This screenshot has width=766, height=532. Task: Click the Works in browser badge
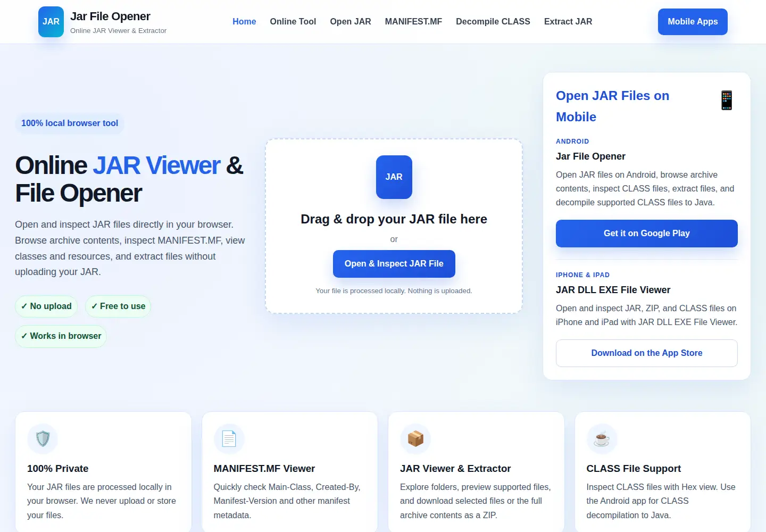pyautogui.click(x=61, y=336)
